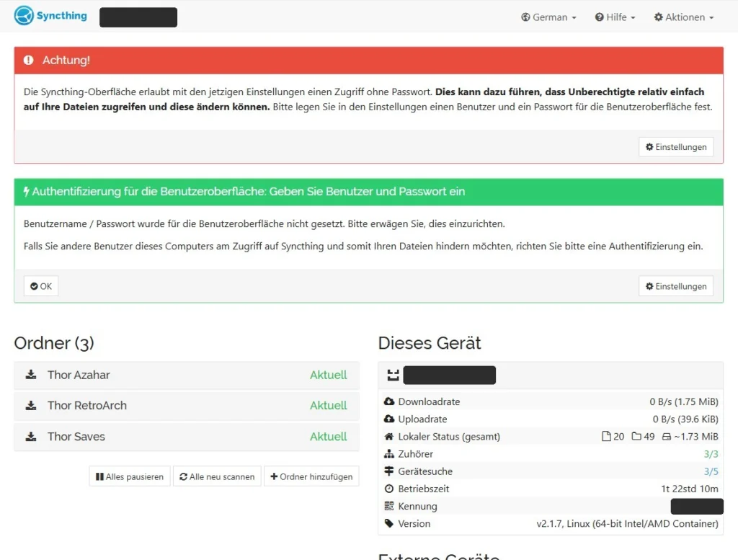Click the Uploadrate cloud icon
738x560 pixels.
[388, 419]
